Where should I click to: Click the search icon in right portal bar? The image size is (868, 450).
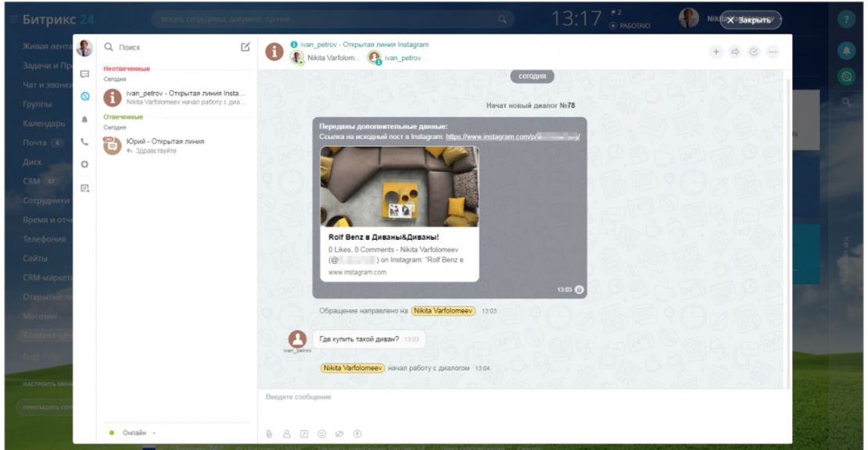846,102
